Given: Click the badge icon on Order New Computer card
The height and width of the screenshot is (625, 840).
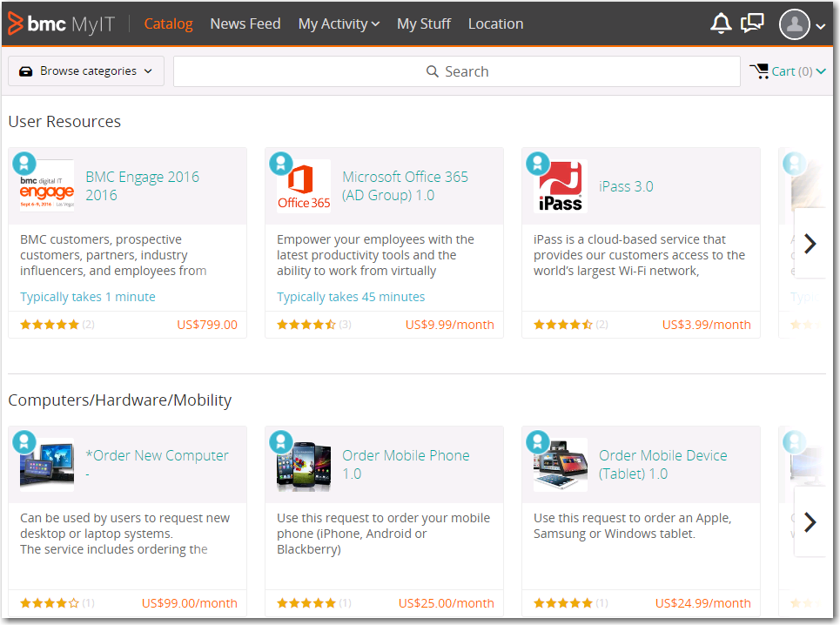Looking at the screenshot, I should pos(24,441).
